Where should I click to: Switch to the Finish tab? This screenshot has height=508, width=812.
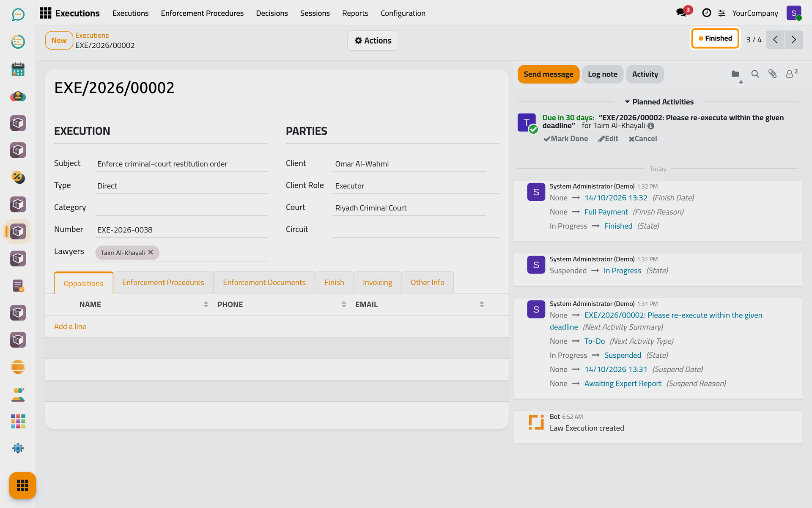tap(334, 282)
